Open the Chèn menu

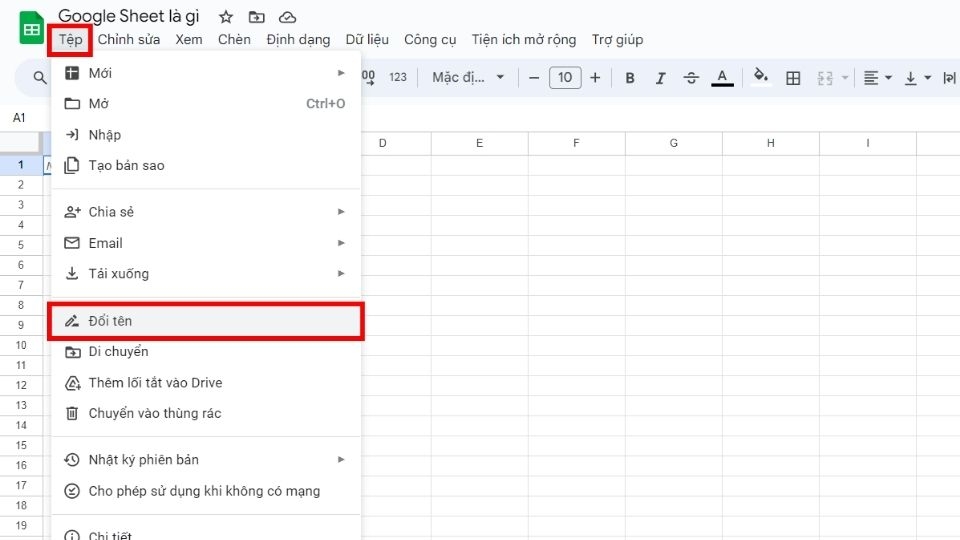234,40
